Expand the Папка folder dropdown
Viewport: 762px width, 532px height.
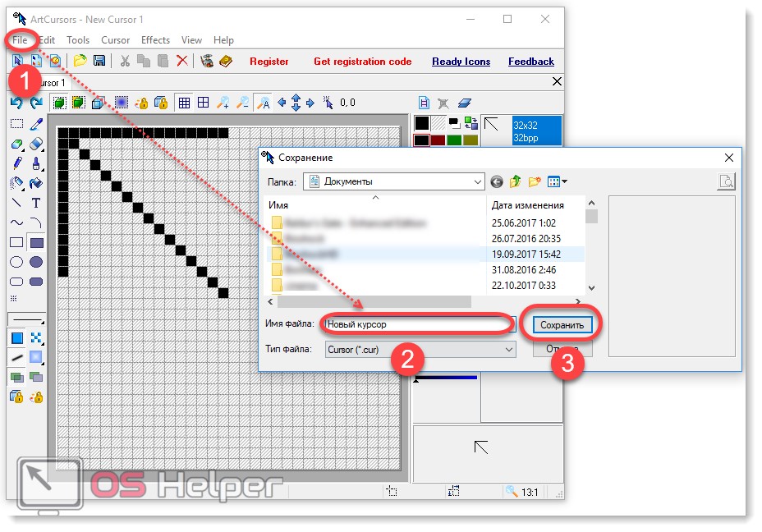[x=477, y=181]
